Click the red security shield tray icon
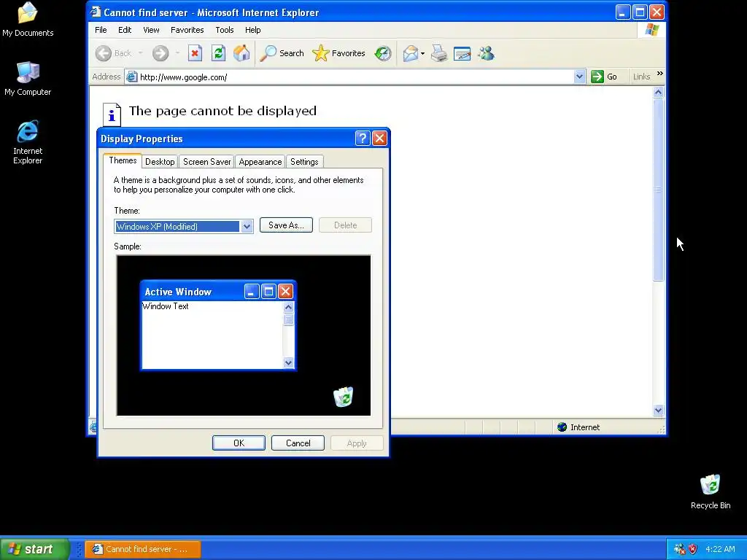747x560 pixels. 693,549
